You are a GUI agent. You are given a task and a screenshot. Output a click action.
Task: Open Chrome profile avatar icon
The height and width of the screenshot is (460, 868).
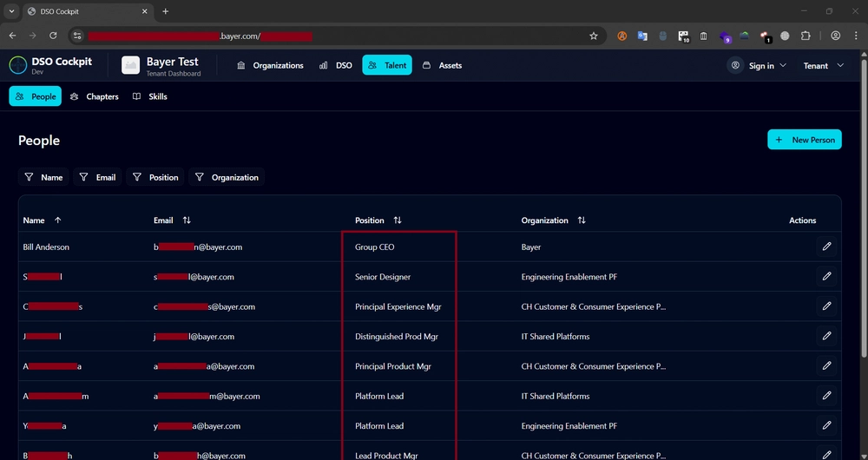(x=835, y=36)
